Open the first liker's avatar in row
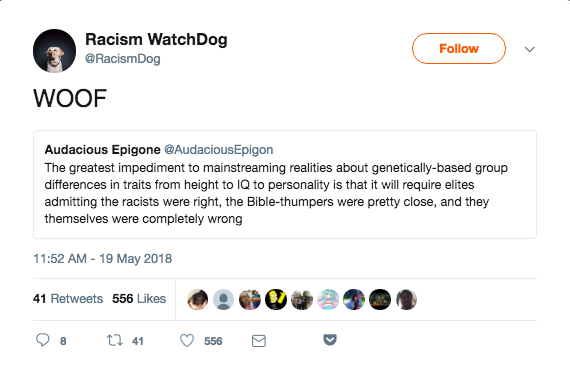The width and height of the screenshot is (570, 371). tap(197, 299)
